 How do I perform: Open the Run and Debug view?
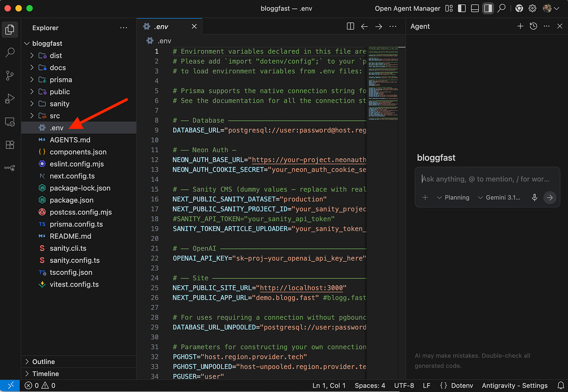(10, 99)
